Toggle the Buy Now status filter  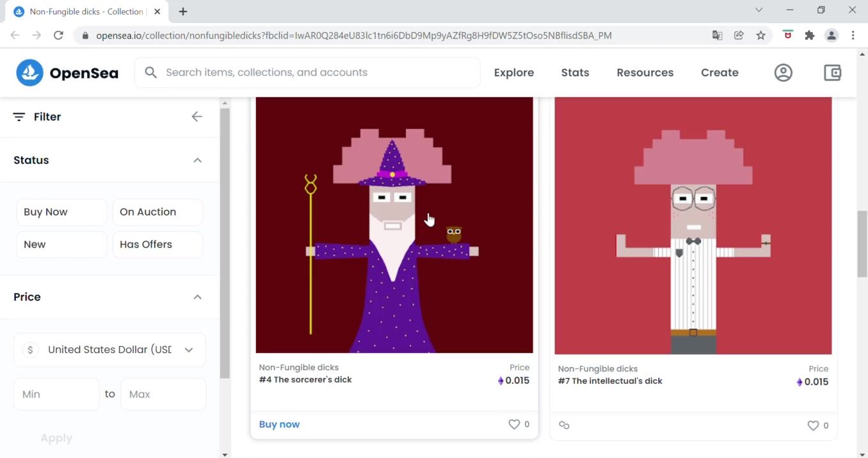tap(61, 212)
